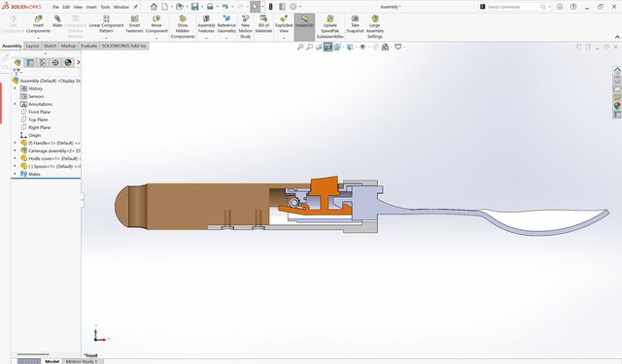This screenshot has width=622, height=364.
Task: Switch to the Evaluate tab
Action: tap(88, 46)
